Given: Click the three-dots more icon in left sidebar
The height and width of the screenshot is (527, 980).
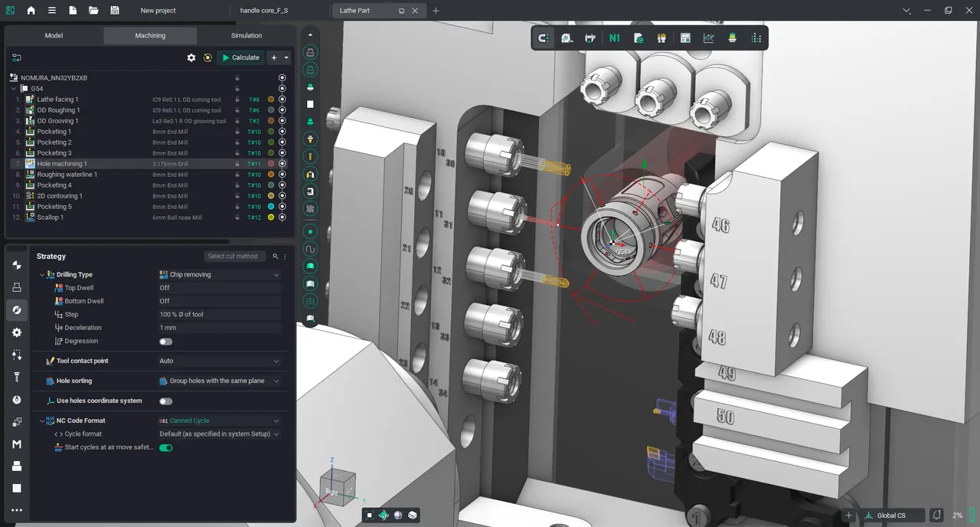Looking at the screenshot, I should click(17, 510).
